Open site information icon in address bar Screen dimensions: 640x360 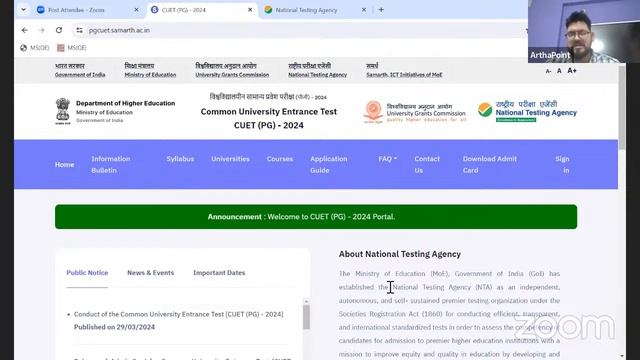click(x=79, y=30)
